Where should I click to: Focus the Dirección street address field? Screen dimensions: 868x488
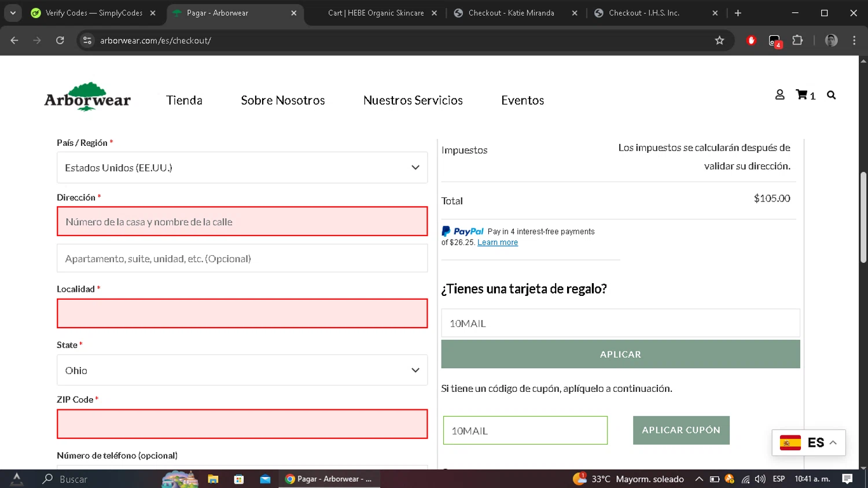[242, 221]
